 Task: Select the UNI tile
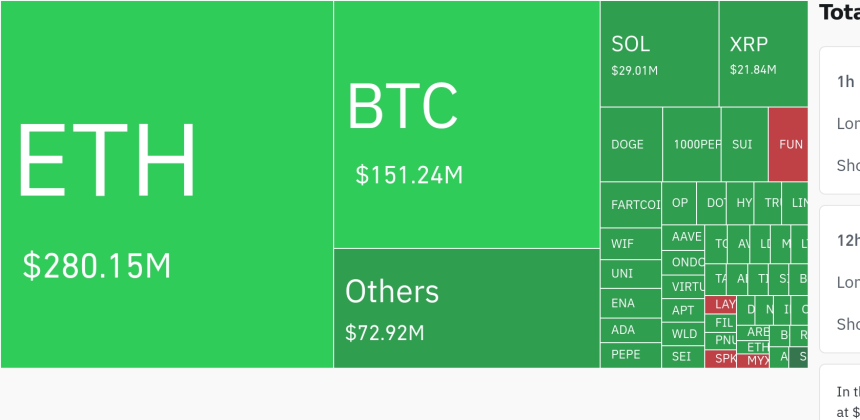click(x=631, y=274)
